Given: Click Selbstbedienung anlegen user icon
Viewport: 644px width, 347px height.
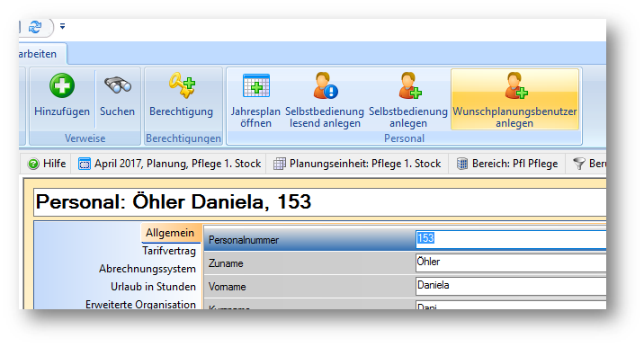Looking at the screenshot, I should 409,85.
